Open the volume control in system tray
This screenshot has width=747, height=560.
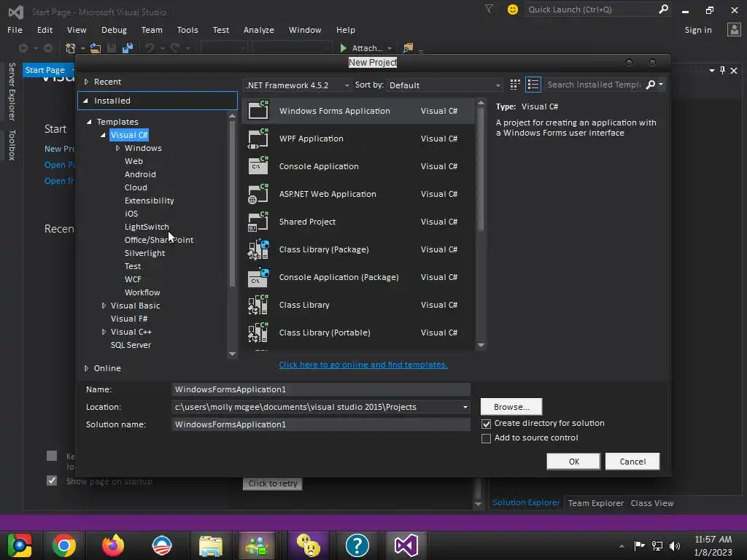point(675,546)
